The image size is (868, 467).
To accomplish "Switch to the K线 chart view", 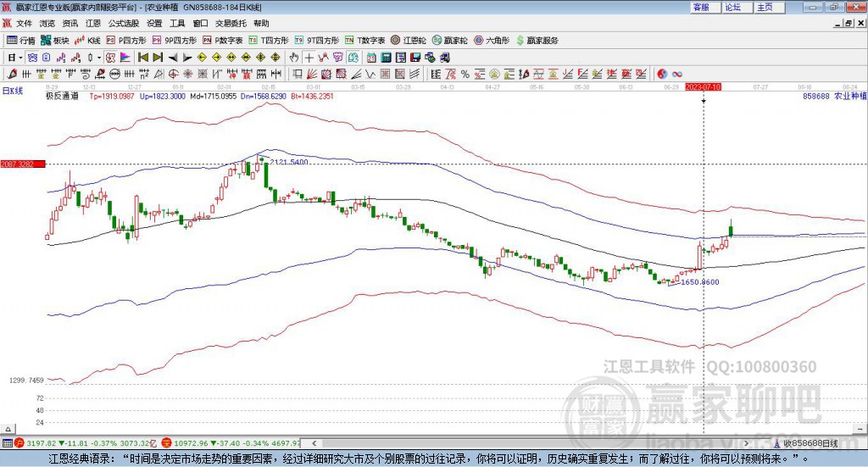I will coord(87,41).
